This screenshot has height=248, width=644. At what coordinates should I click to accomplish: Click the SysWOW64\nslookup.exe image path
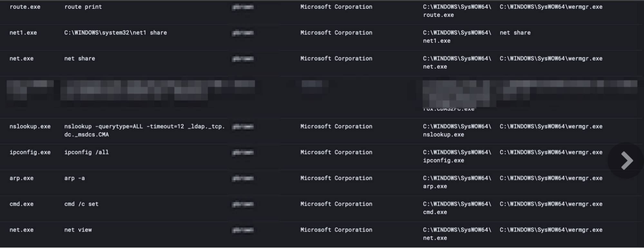click(457, 130)
